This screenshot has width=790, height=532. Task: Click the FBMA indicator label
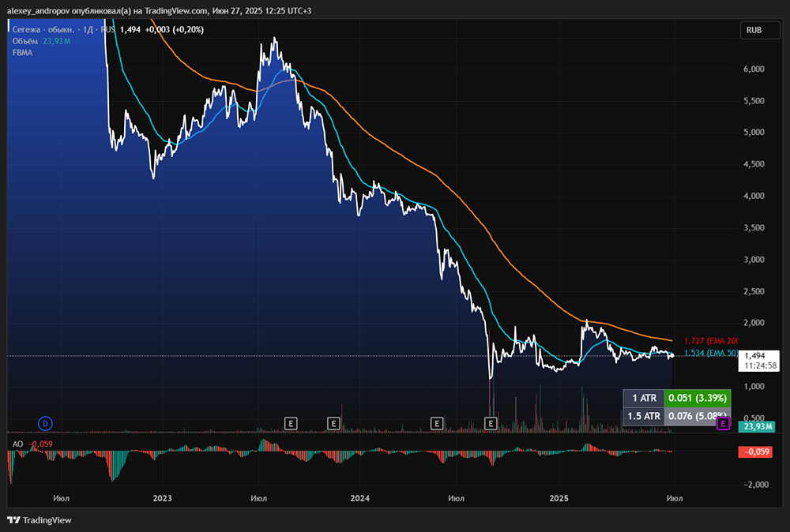click(x=22, y=53)
